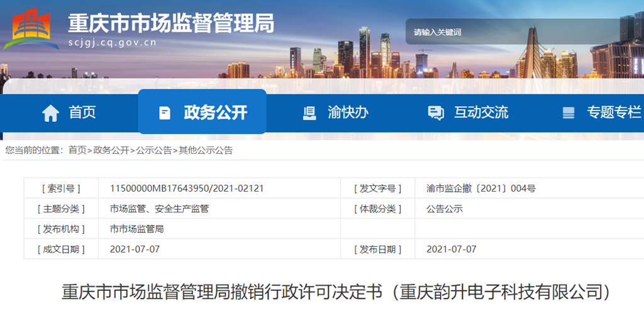Click the home icon beside 首页
Viewport: 644px width, 311px height.
click(x=50, y=113)
